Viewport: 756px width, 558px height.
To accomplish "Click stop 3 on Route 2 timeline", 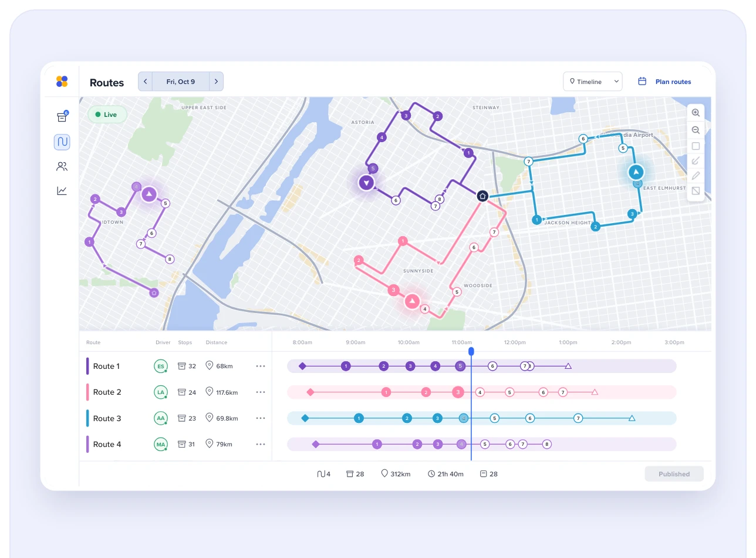I will pos(458,392).
